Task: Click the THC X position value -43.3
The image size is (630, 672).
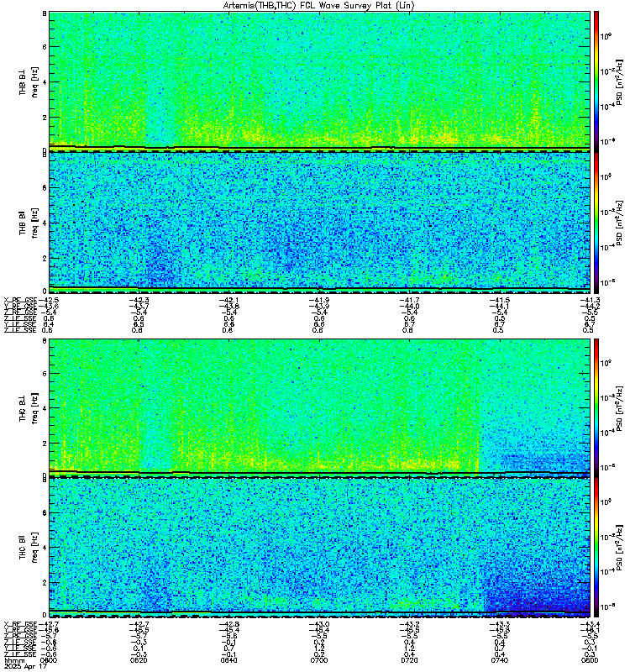Action: point(499,624)
